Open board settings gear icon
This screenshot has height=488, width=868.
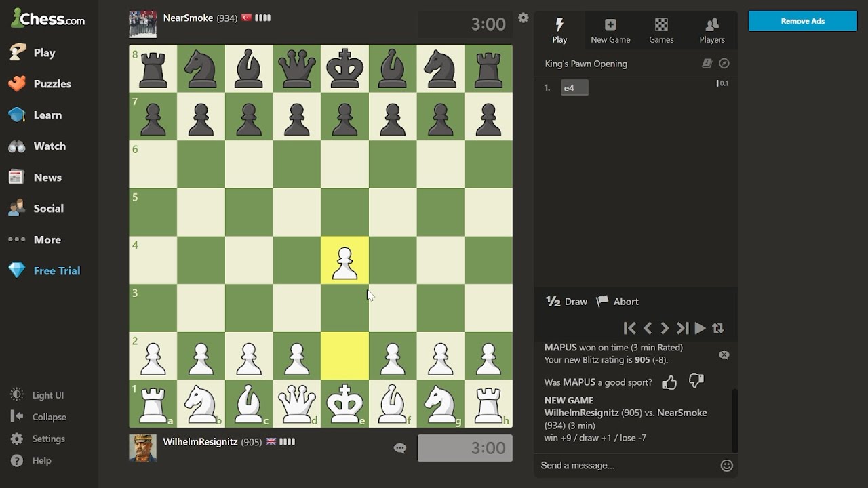pyautogui.click(x=523, y=18)
